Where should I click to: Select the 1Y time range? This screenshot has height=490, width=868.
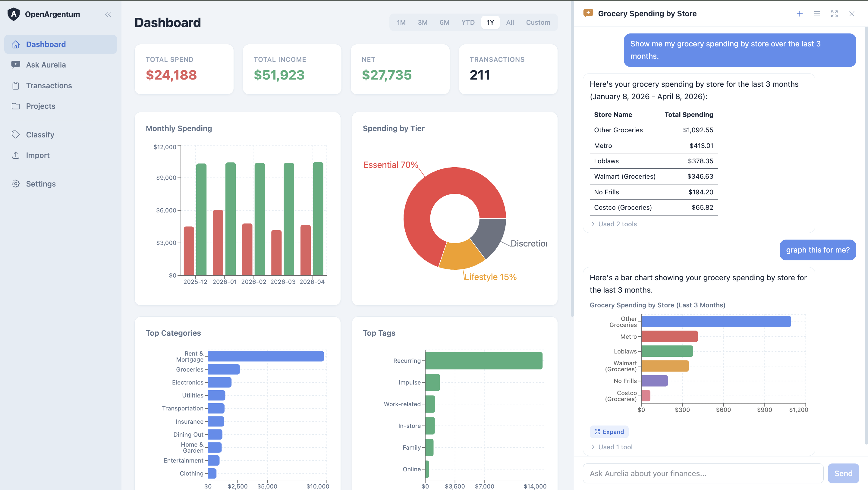490,22
